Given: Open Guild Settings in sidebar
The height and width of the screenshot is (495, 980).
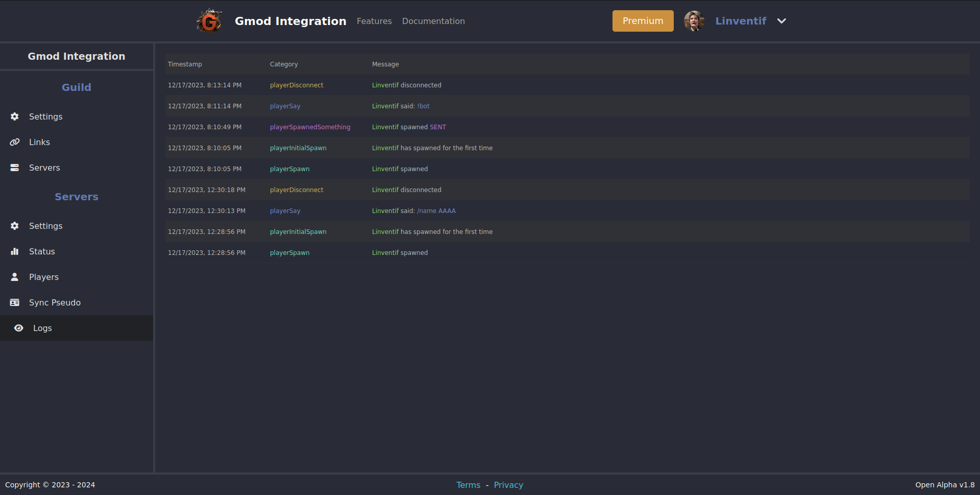Looking at the screenshot, I should [77, 116].
